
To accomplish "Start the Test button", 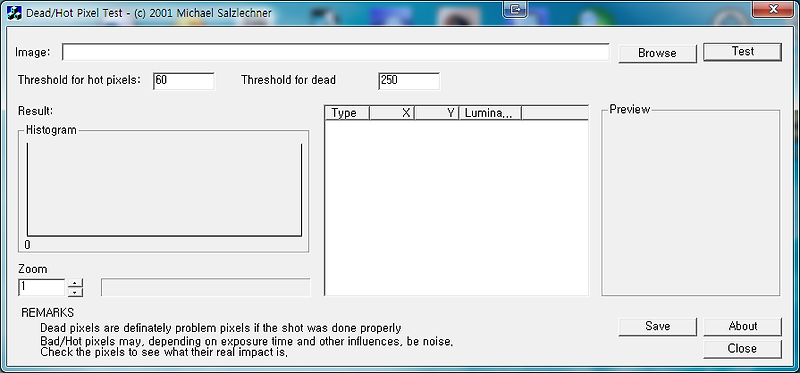I will click(742, 52).
